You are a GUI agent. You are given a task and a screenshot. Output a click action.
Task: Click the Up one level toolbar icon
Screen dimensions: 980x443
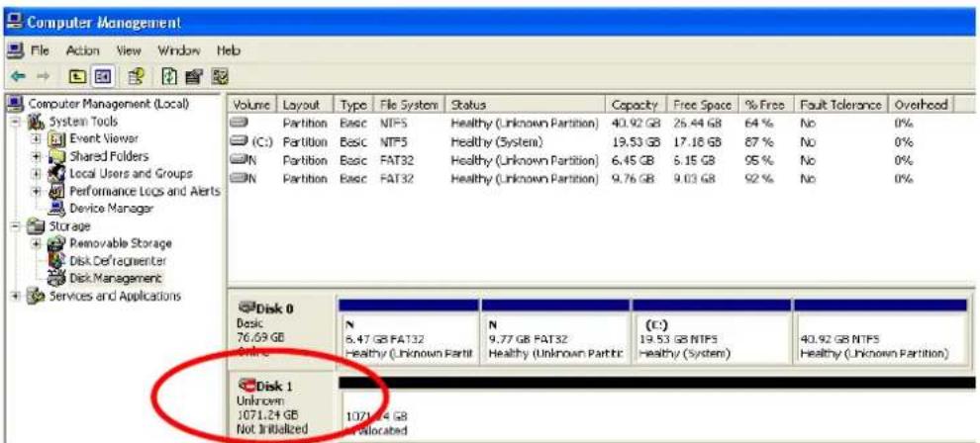click(77, 77)
